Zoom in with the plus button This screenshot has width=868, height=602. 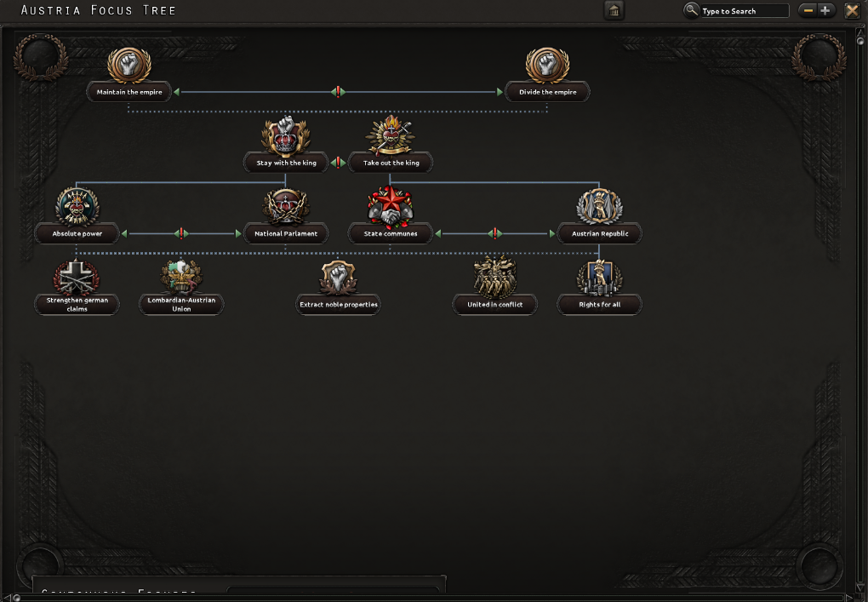coord(825,10)
